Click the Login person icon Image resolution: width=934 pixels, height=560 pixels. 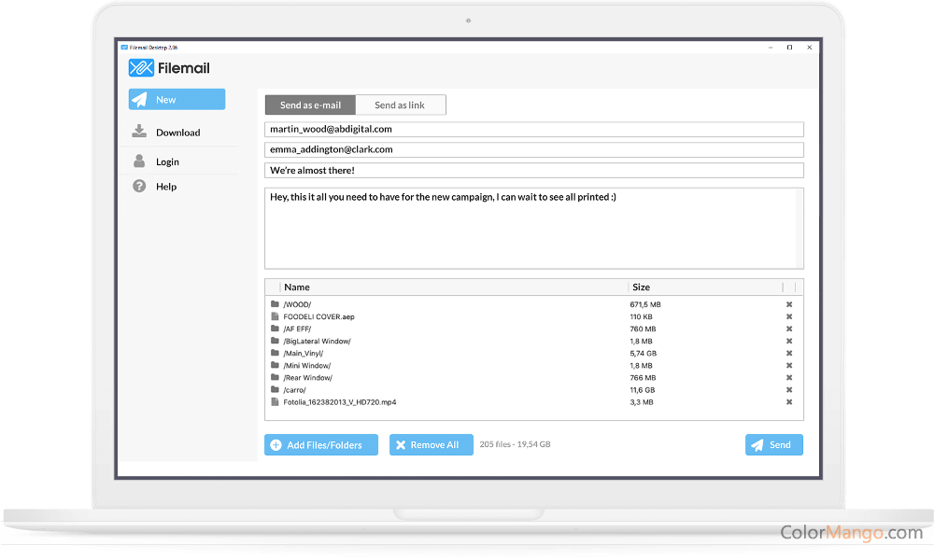click(x=139, y=161)
